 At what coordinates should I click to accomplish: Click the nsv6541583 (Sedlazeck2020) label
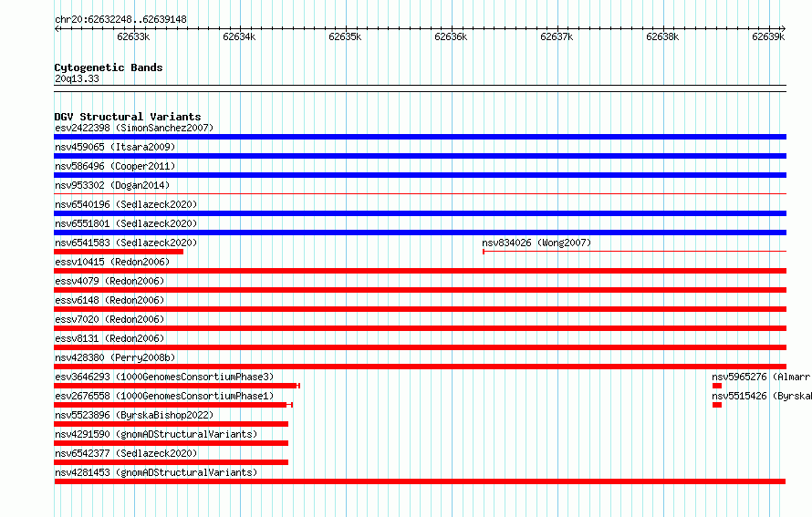coord(126,243)
